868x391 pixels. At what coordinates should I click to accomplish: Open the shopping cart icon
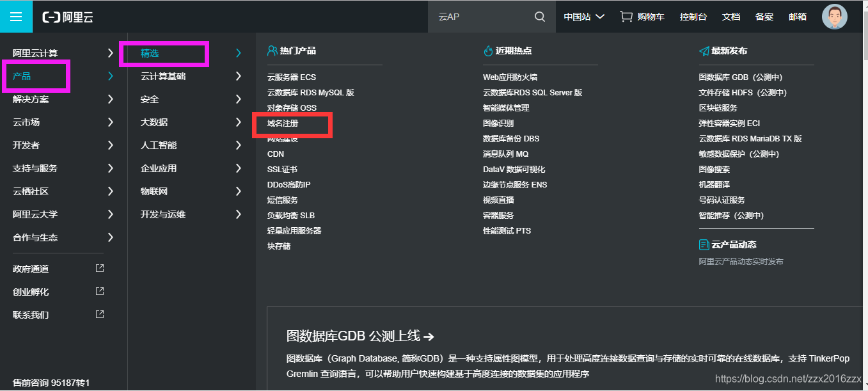(x=626, y=17)
